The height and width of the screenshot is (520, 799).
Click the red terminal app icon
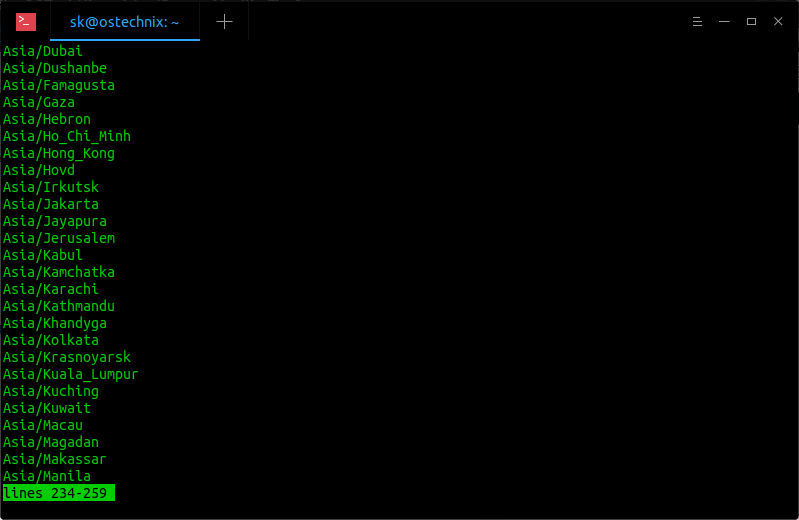coord(25,22)
